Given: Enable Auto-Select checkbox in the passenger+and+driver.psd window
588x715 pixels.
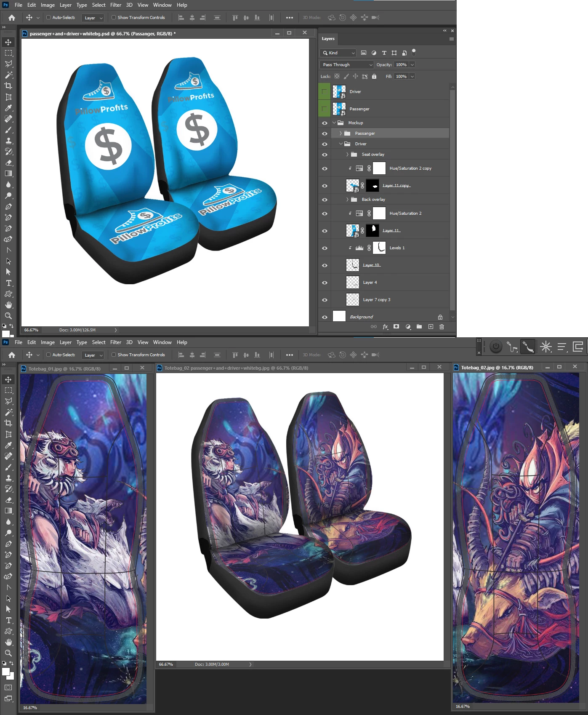Looking at the screenshot, I should tap(48, 17).
